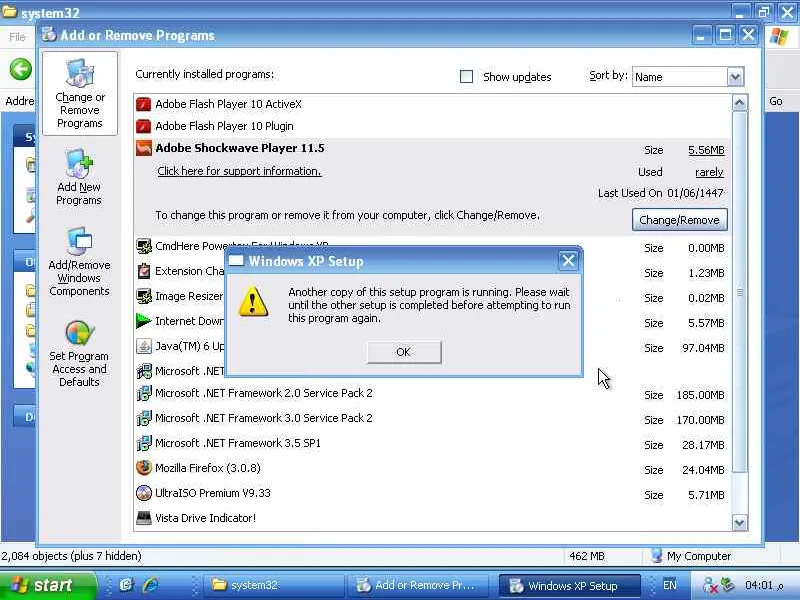Select Microsoft .NET Framework 3.5 SP1
Viewport: 800px width, 600px height.
(x=433, y=443)
